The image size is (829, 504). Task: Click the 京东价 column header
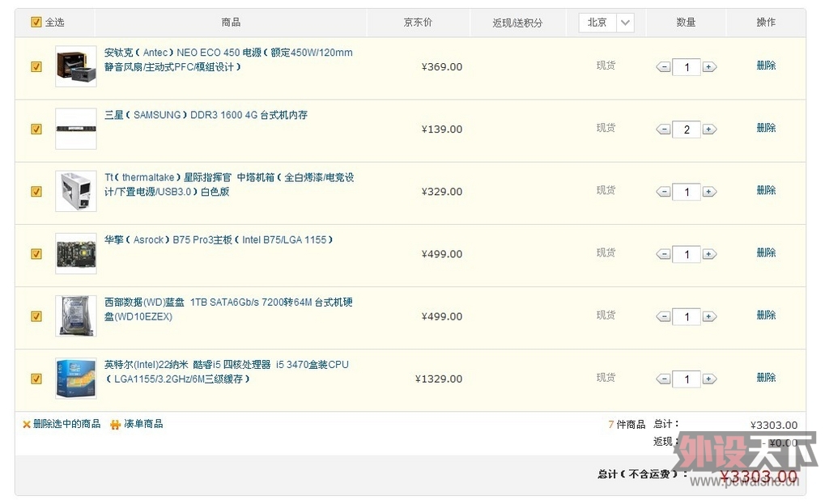coord(418,22)
